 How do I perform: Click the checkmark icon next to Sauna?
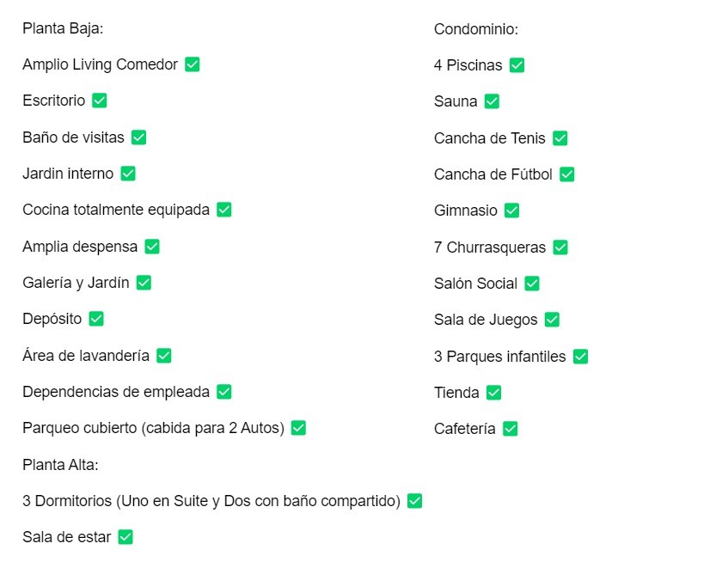tap(492, 101)
